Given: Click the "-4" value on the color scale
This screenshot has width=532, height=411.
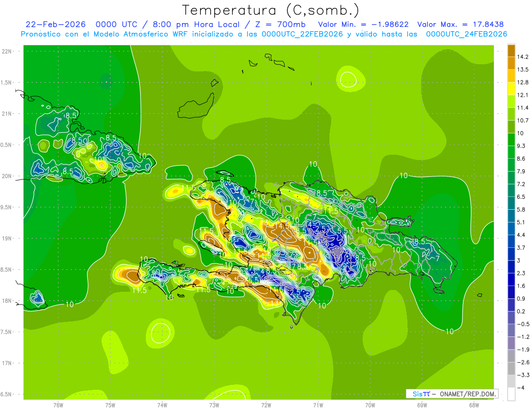Looking at the screenshot, I should click(x=520, y=388).
